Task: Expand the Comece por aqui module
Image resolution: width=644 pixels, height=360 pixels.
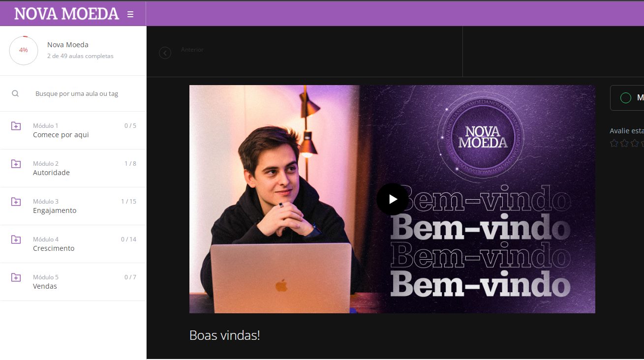Action: (x=73, y=130)
